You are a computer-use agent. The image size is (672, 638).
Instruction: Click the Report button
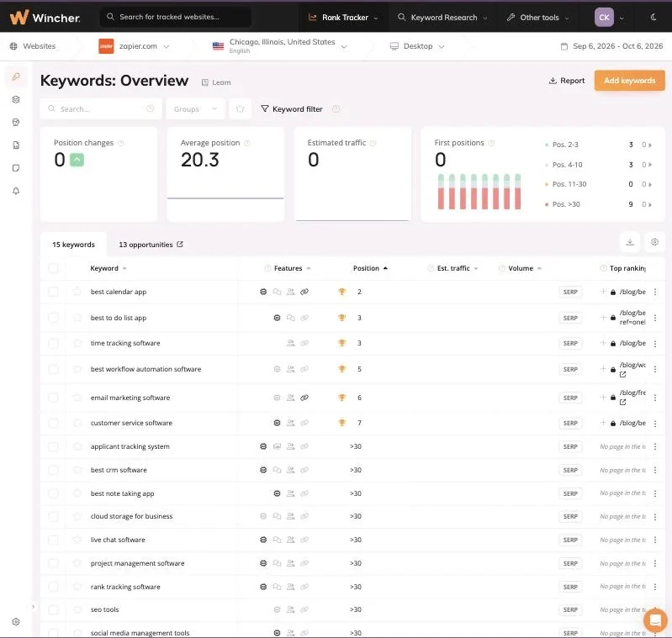(x=567, y=81)
